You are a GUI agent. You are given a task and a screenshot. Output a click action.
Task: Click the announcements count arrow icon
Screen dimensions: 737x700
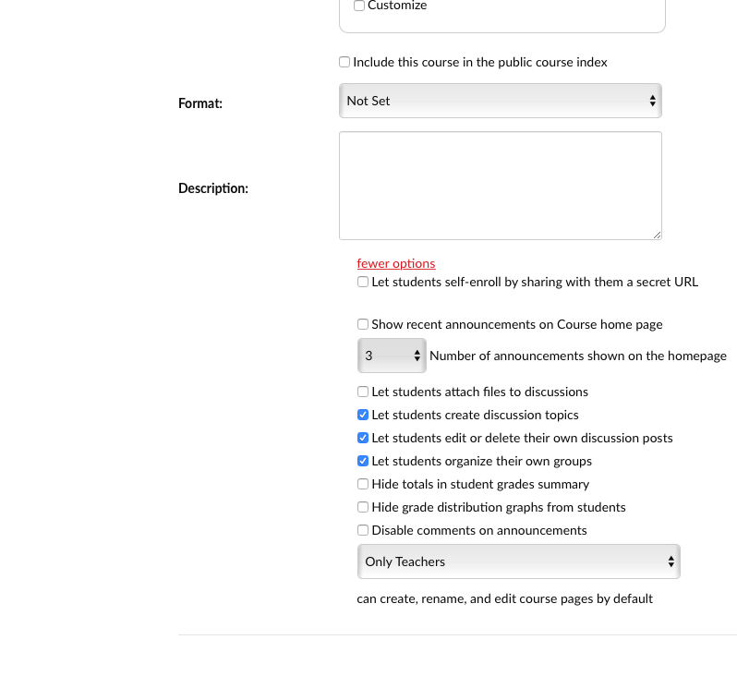pos(417,356)
